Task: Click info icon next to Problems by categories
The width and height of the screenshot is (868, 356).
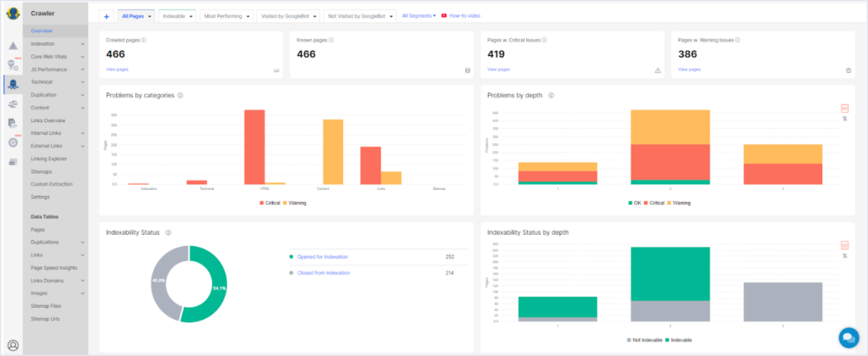Action: point(181,96)
